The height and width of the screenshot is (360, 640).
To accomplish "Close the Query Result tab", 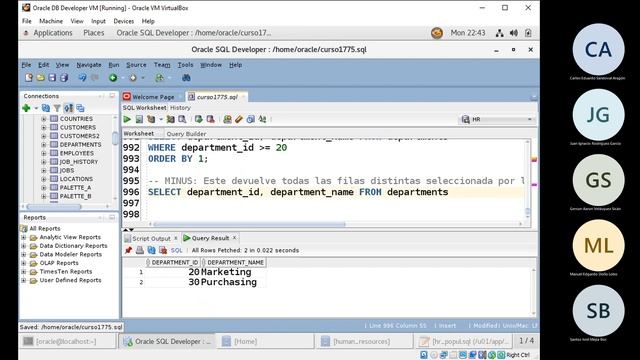I will click(x=235, y=238).
